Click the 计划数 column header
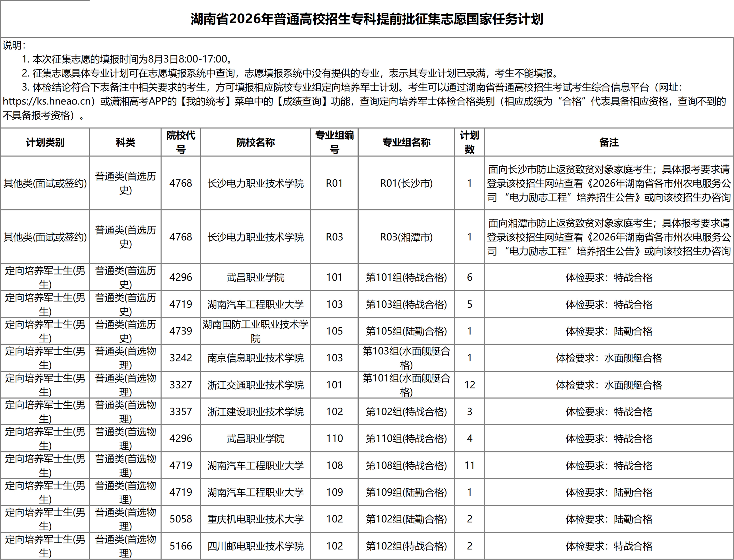Viewport: 734px width, 560px height. [x=469, y=142]
